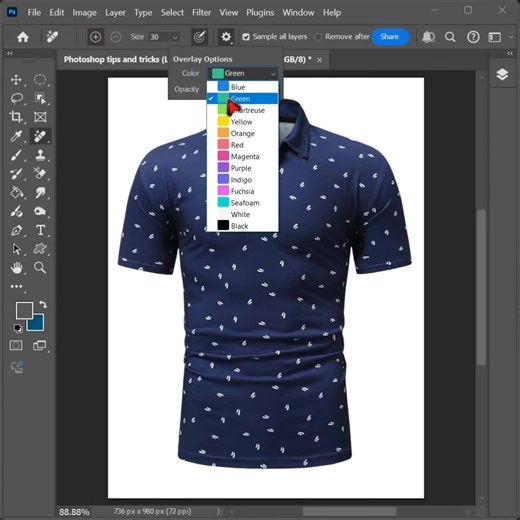Toggle pressure for size button
The image size is (520, 520).
(199, 37)
